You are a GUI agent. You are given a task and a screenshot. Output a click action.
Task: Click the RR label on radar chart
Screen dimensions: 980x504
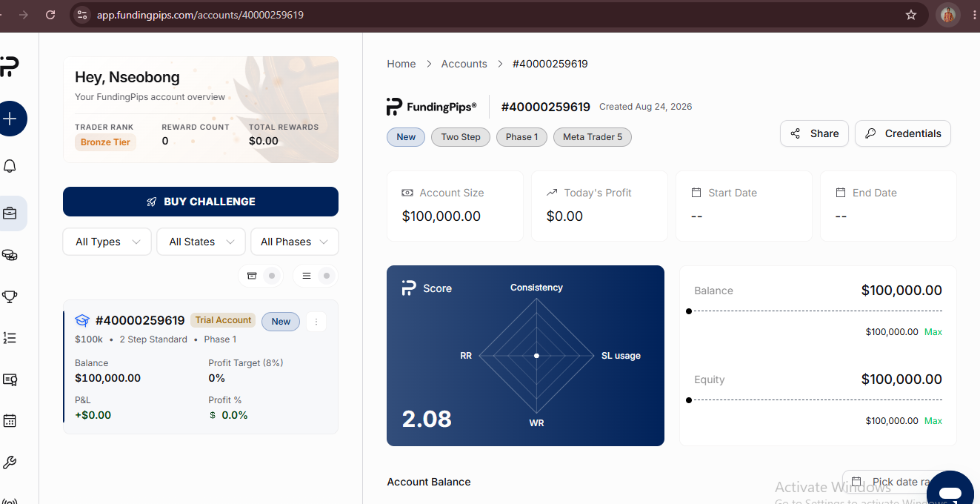point(466,356)
